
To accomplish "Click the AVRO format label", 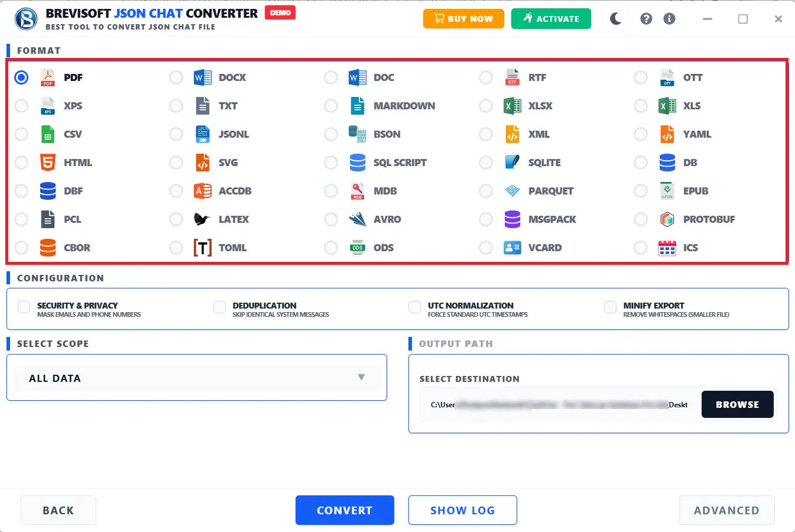I will coord(387,219).
